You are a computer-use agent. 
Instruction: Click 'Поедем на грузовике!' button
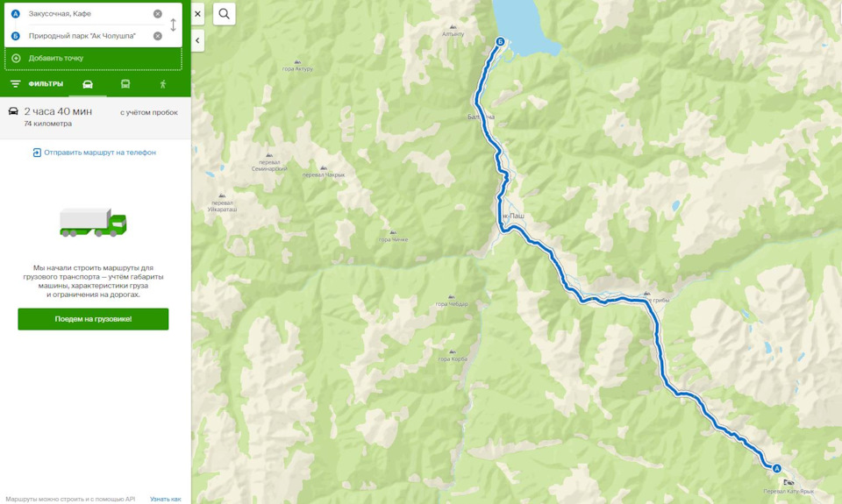93,319
